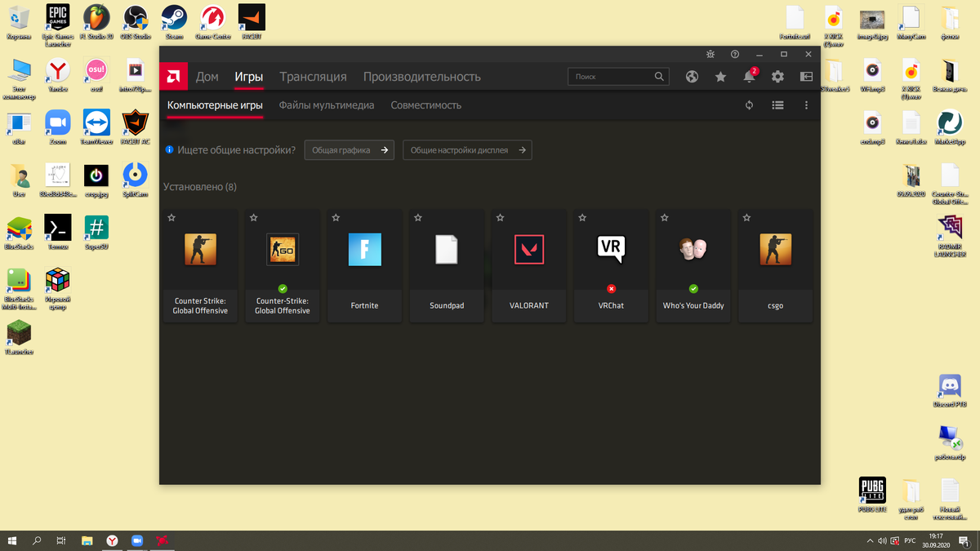Image resolution: width=980 pixels, height=551 pixels.
Task: Select PUBG LITE desktop icon
Action: (872, 495)
